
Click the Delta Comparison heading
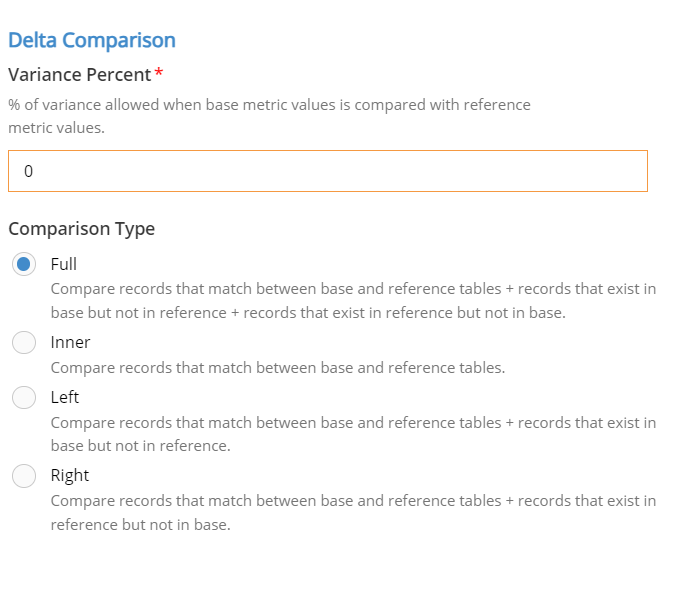[x=92, y=40]
